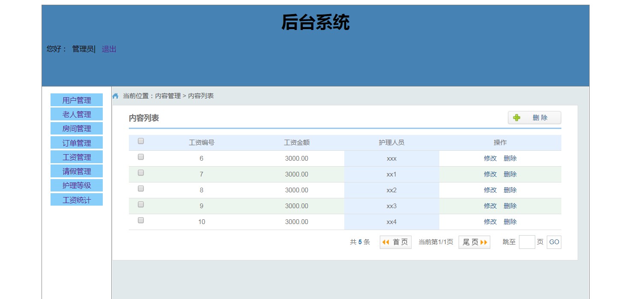Open 老人管理 in the sidebar
Viewport: 644px width, 299px height.
pyautogui.click(x=77, y=114)
